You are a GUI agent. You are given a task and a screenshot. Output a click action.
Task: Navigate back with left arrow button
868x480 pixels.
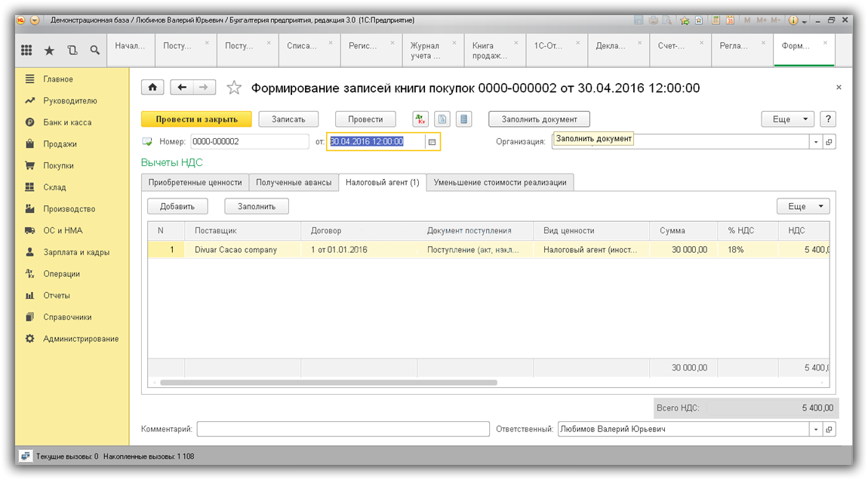pos(182,88)
